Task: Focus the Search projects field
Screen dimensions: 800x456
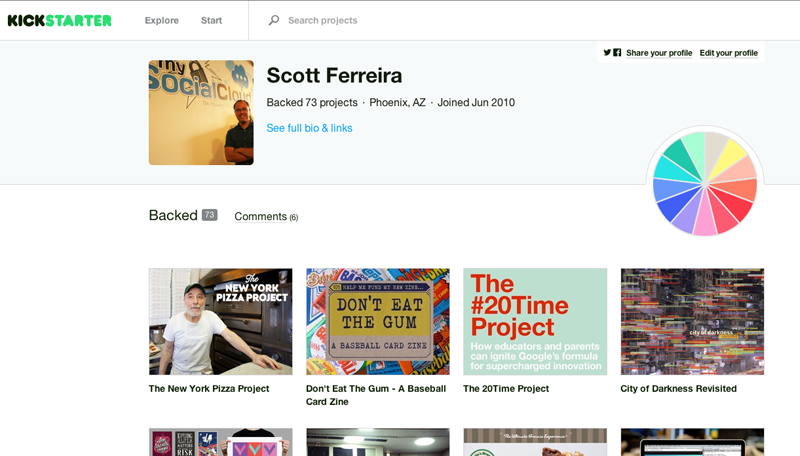Action: tap(322, 20)
